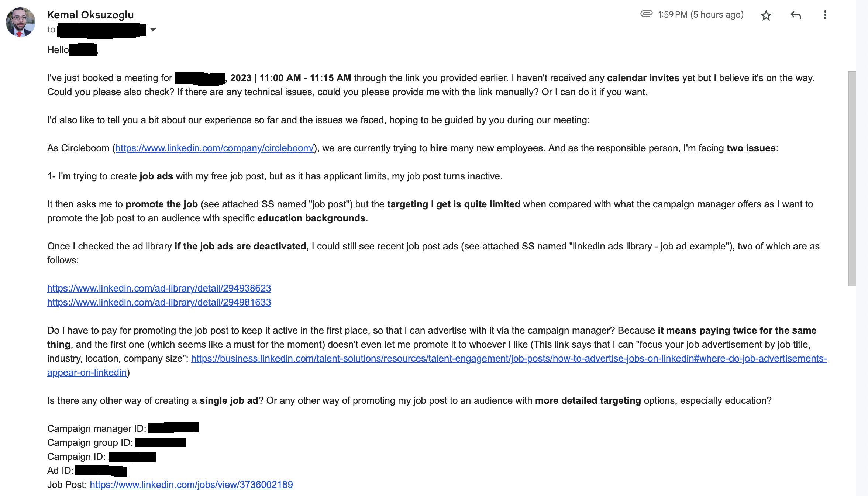
Task: Click the redacted recipient address after "to"
Action: 101,30
